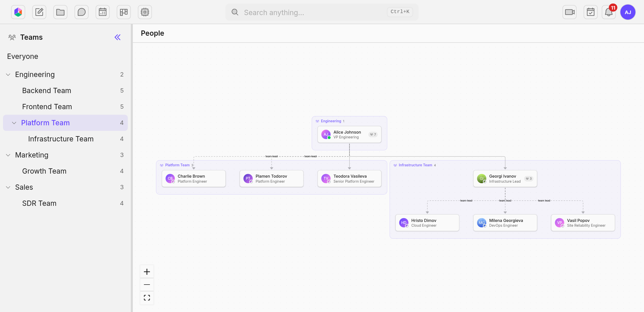Click the Platform Team group label in chart
This screenshot has width=644, height=312.
(177, 165)
